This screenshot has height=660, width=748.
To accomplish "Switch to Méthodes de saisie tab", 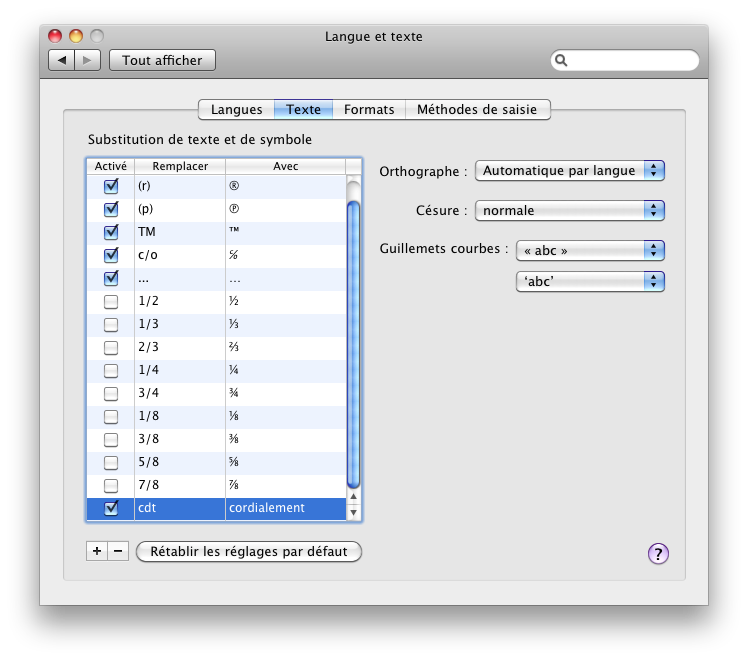I will 478,110.
